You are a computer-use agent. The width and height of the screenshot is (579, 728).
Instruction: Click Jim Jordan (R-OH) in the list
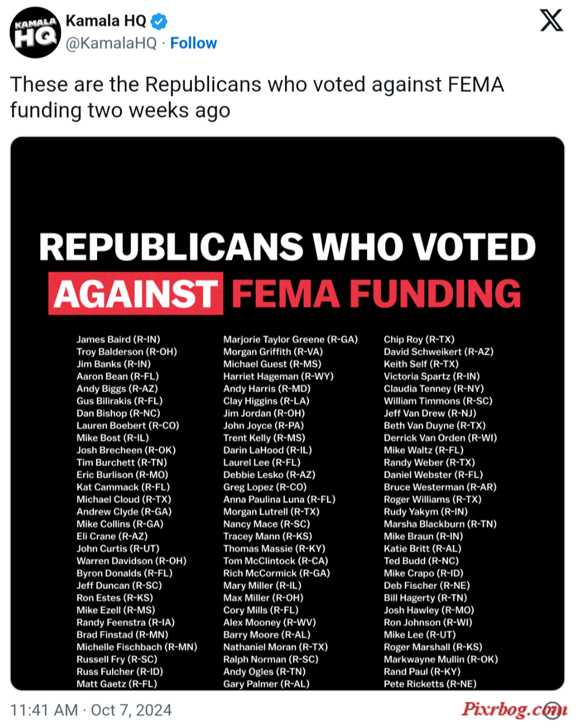(264, 413)
